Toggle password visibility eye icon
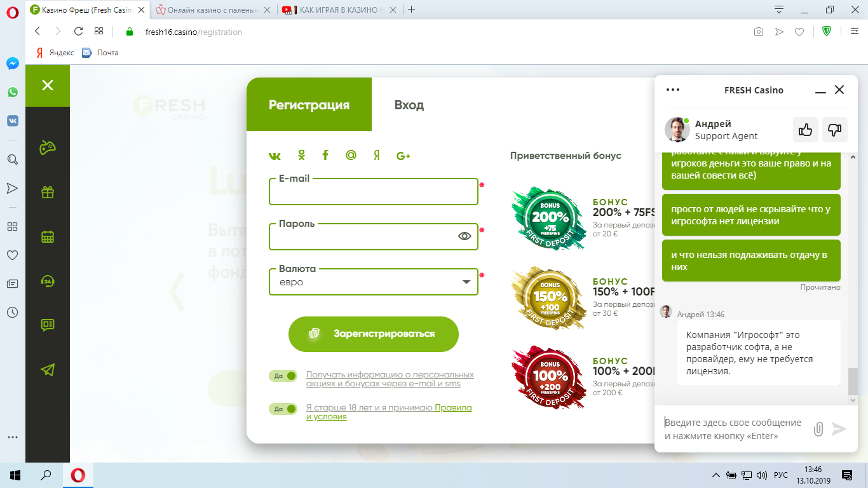Viewport: 868px width, 488px height. point(465,236)
